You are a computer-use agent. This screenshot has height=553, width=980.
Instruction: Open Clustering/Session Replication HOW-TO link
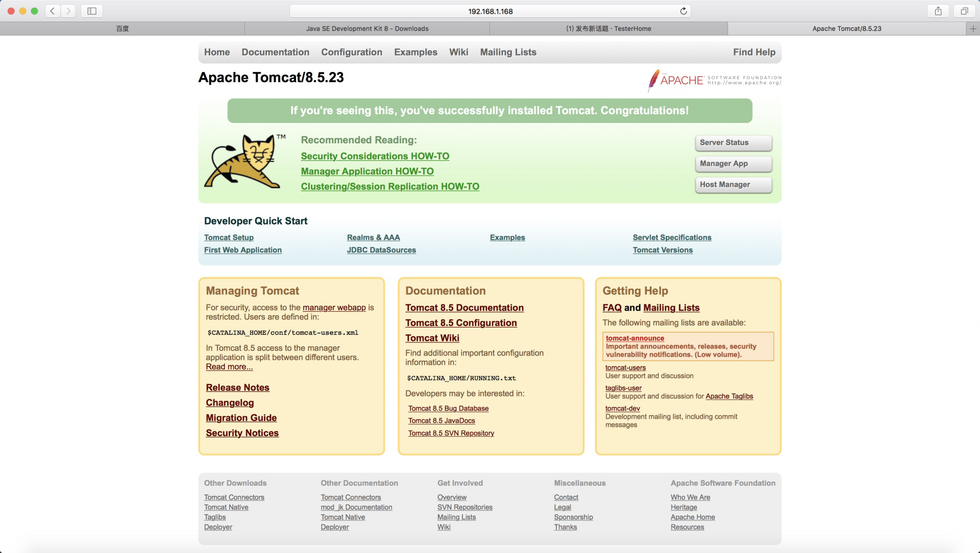[390, 186]
